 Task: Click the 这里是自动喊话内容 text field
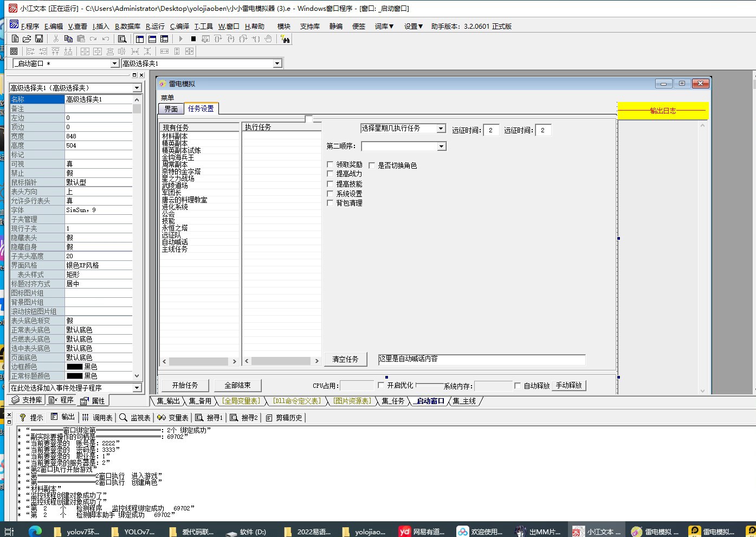(481, 359)
